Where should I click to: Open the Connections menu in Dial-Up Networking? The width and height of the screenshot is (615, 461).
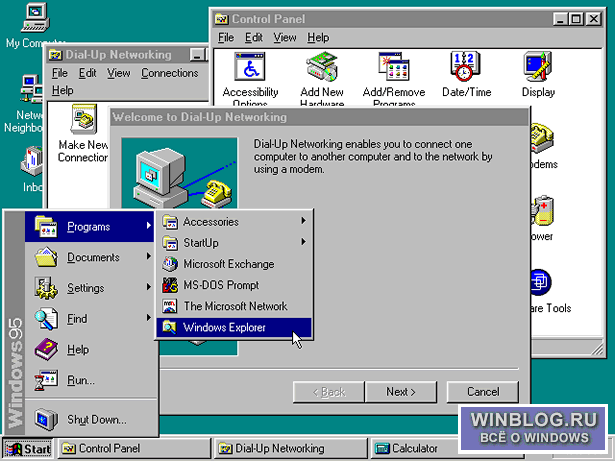pos(169,73)
